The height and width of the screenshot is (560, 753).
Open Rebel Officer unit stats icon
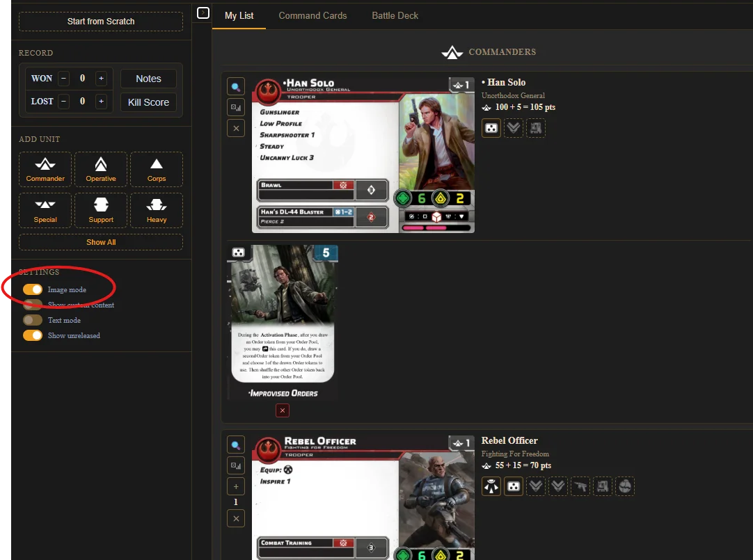(x=236, y=465)
